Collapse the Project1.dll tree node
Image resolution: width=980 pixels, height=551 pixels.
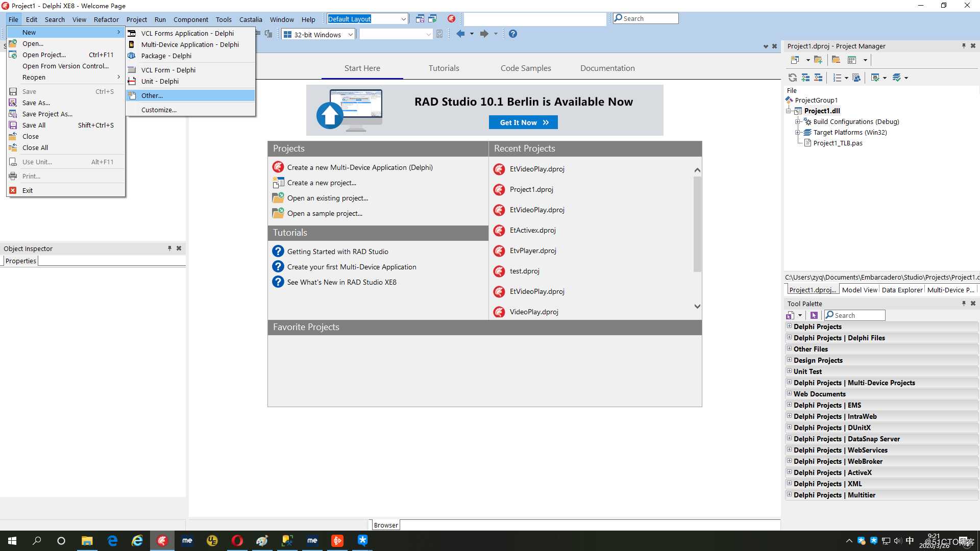point(789,111)
